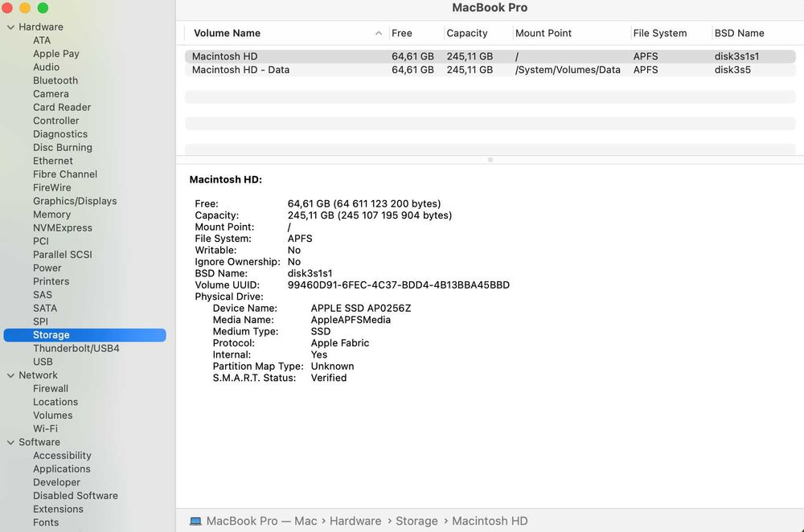Viewport: 804px width, 532px height.
Task: Select SPI in the sidebar
Action: click(x=40, y=321)
